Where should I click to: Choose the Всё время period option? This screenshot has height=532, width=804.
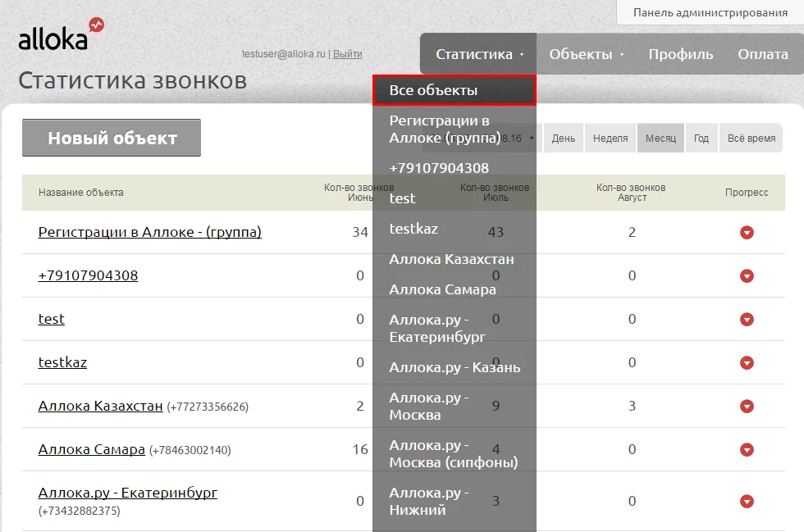[751, 138]
